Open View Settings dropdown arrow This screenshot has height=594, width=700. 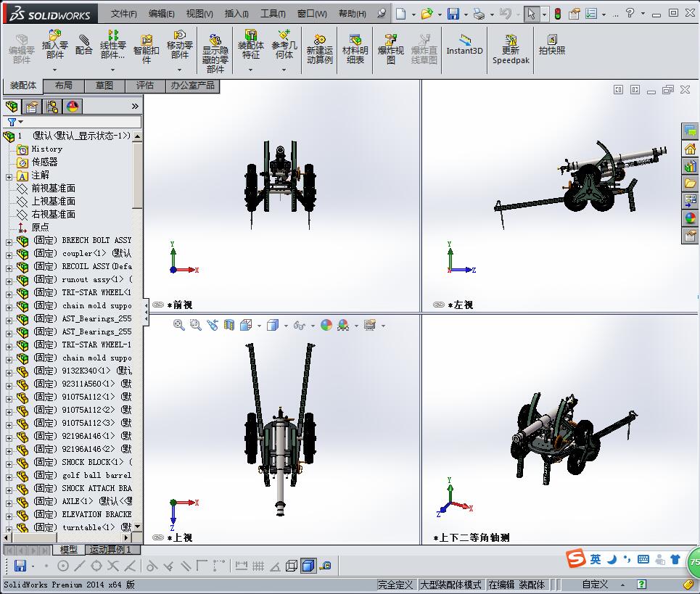(x=384, y=326)
